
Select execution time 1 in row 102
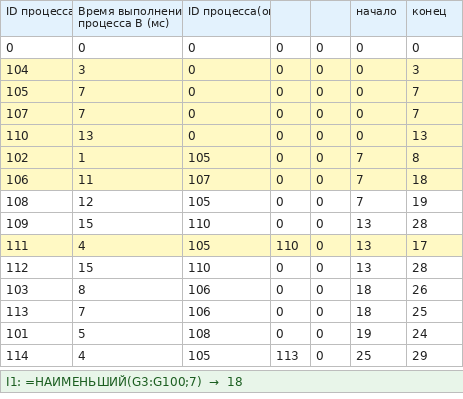pos(127,158)
